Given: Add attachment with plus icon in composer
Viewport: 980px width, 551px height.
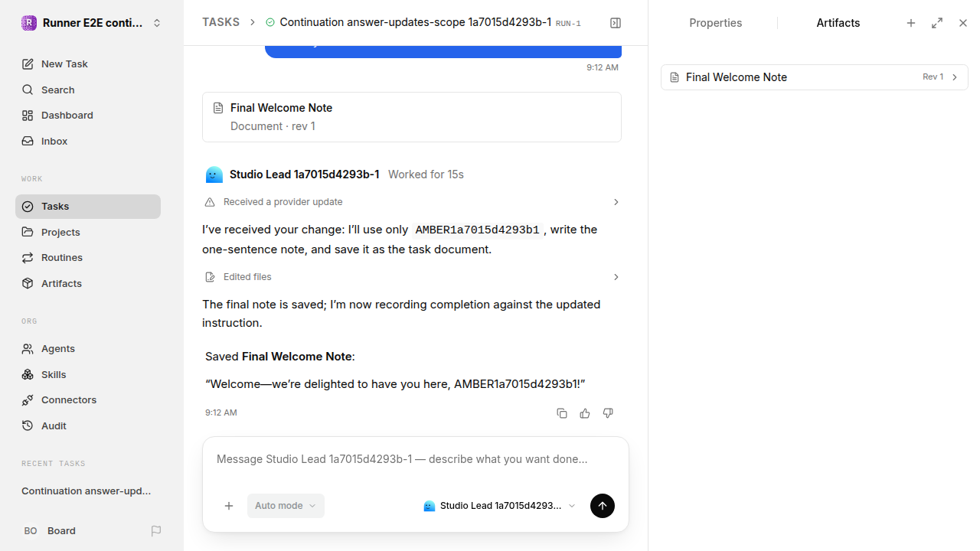Looking at the screenshot, I should pyautogui.click(x=229, y=506).
